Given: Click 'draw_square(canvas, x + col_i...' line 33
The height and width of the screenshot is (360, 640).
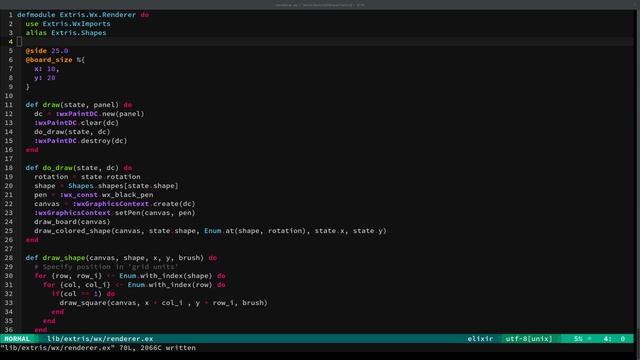Looking at the screenshot, I should coord(164,303).
